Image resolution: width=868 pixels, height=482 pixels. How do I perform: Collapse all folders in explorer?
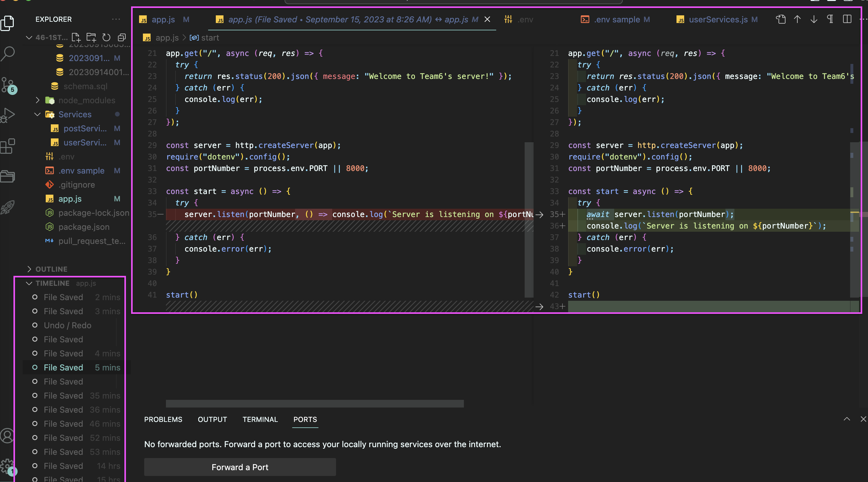tap(121, 37)
